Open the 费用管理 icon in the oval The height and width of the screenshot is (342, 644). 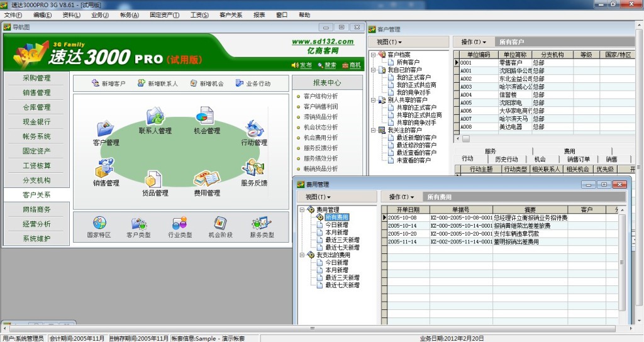point(207,179)
